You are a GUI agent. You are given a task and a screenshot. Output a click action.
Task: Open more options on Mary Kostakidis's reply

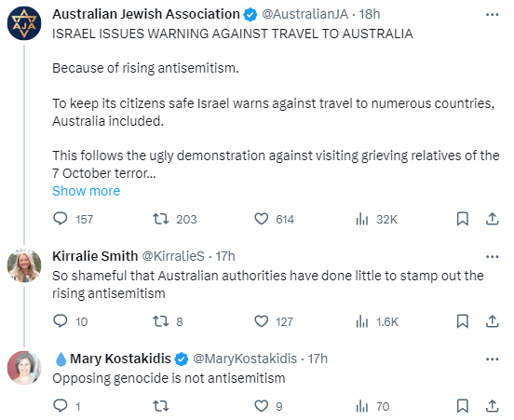click(x=492, y=359)
